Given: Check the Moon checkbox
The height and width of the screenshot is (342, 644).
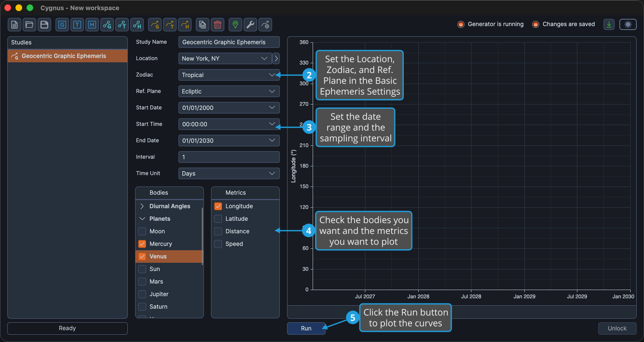Looking at the screenshot, I should [x=142, y=231].
